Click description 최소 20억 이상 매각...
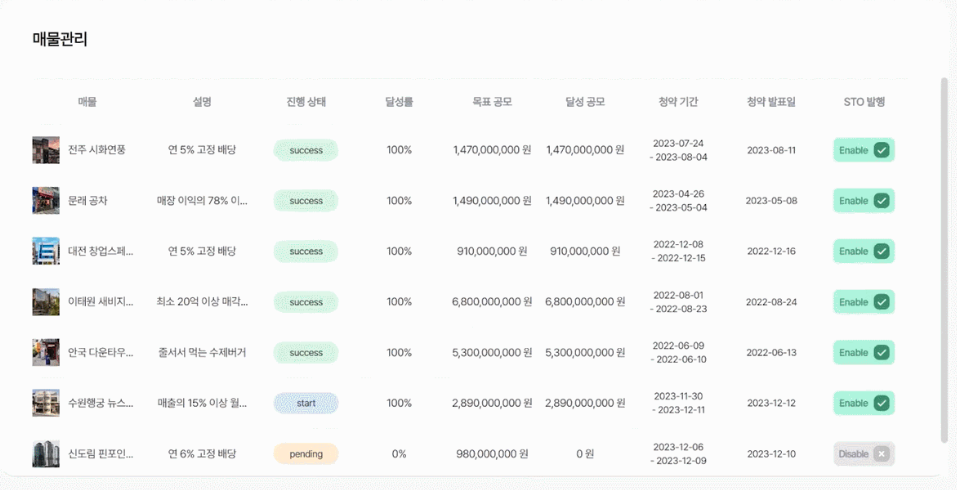Image resolution: width=957 pixels, height=490 pixels. 202,302
